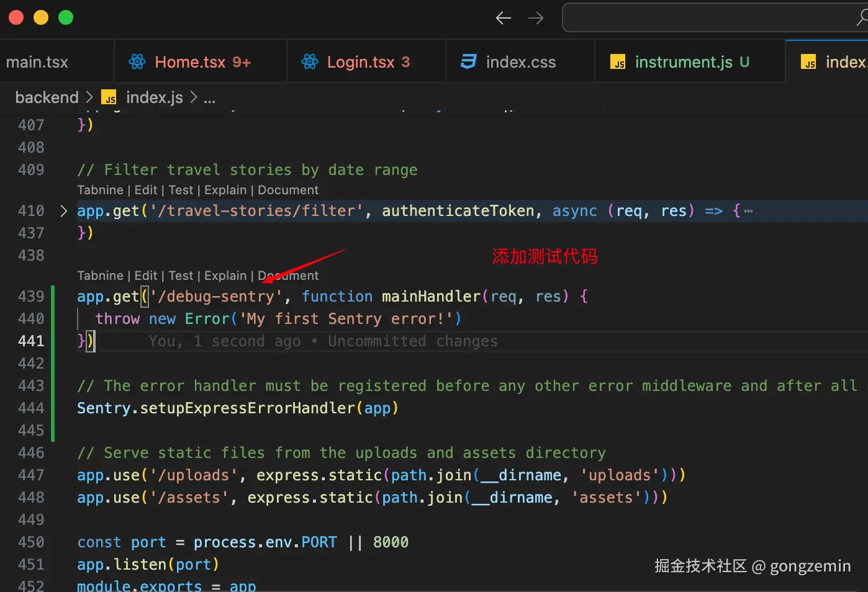868x592 pixels.
Task: Click the Serve static files comment
Action: coord(341,453)
